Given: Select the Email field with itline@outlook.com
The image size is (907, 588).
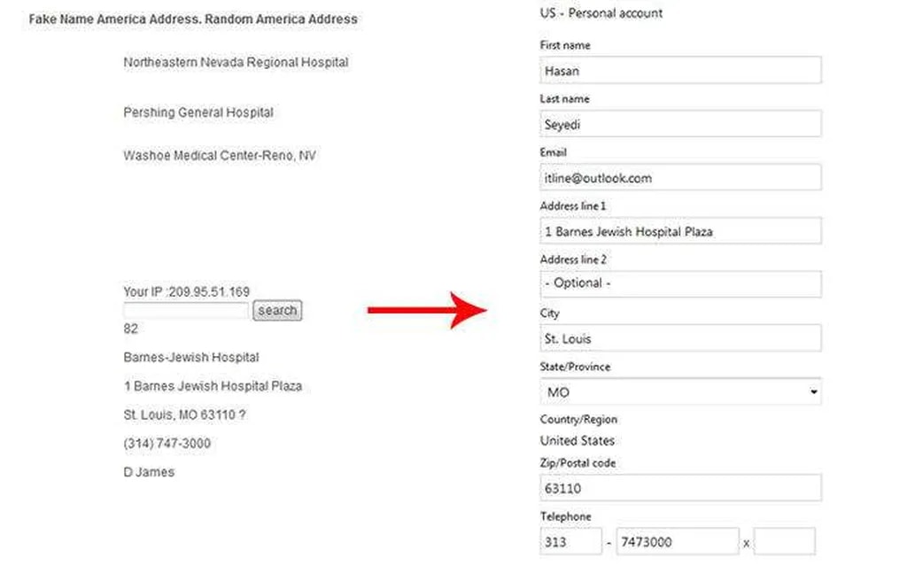Looking at the screenshot, I should point(679,177).
